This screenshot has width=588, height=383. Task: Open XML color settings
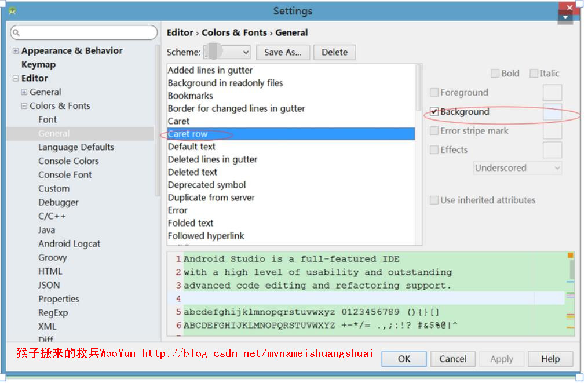pyautogui.click(x=47, y=326)
